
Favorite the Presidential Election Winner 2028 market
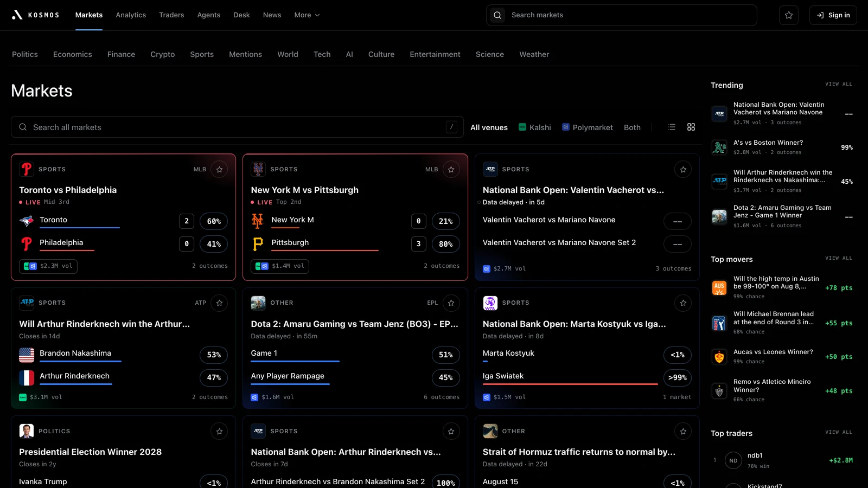pyautogui.click(x=219, y=431)
